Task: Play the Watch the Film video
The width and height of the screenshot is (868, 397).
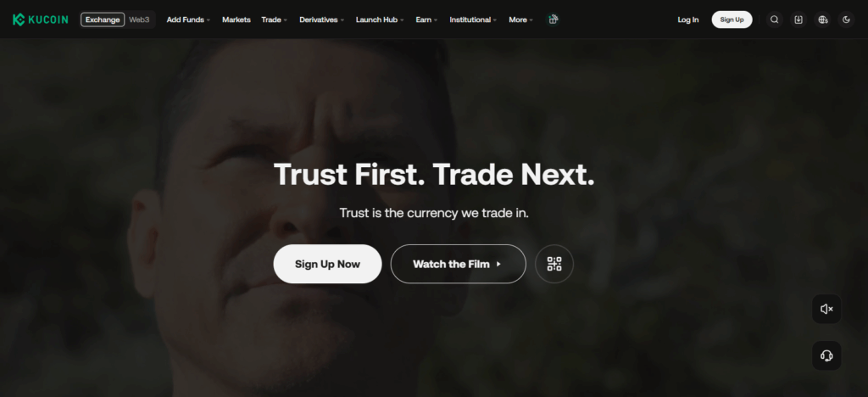Action: pos(459,264)
